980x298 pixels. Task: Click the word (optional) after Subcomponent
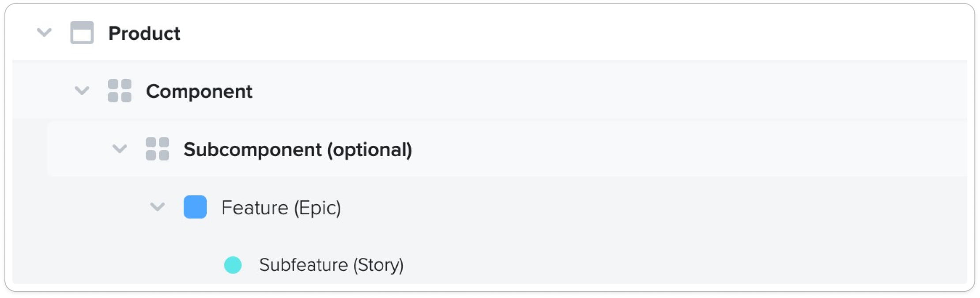[369, 149]
